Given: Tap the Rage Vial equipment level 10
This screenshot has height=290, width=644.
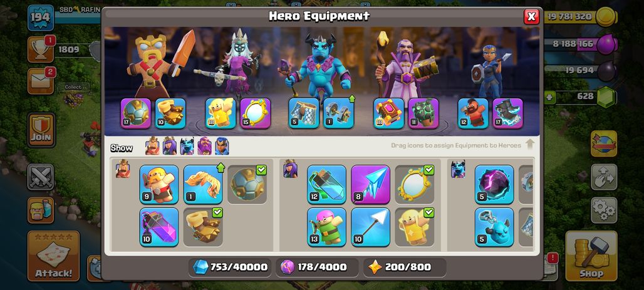Looking at the screenshot, I should 159,227.
